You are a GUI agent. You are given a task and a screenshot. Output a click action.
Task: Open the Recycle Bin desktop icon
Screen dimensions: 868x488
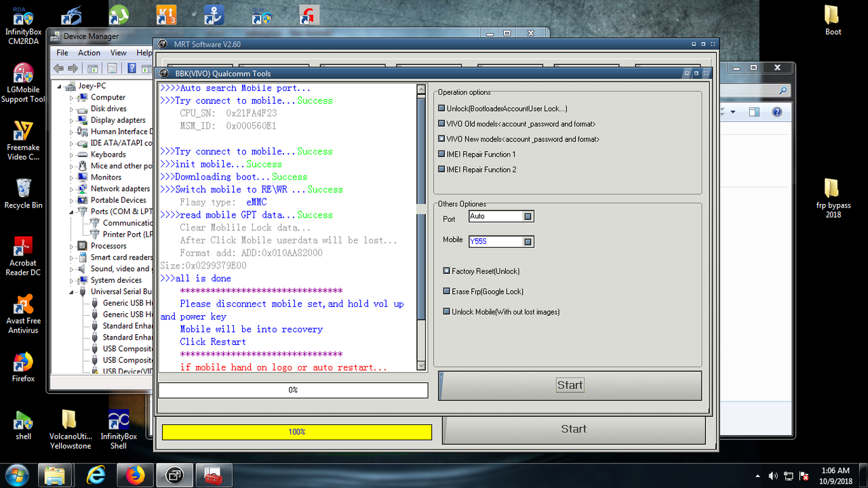tap(23, 193)
